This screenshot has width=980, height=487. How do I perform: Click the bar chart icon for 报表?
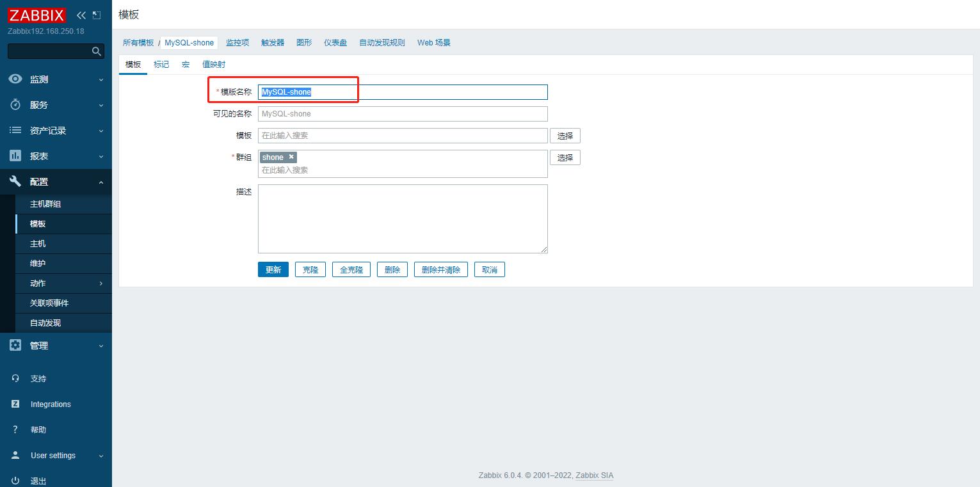click(x=15, y=156)
